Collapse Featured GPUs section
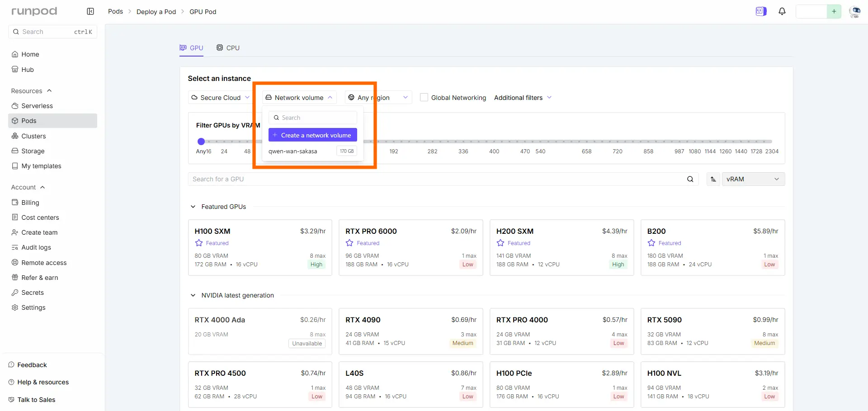This screenshot has height=411, width=868. 193,207
